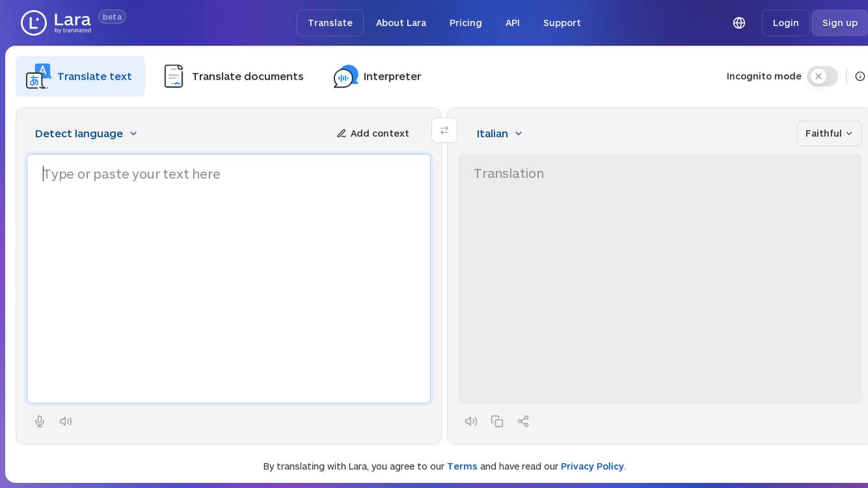Open the API nav link
Viewport: 868px width, 488px height.
(513, 23)
